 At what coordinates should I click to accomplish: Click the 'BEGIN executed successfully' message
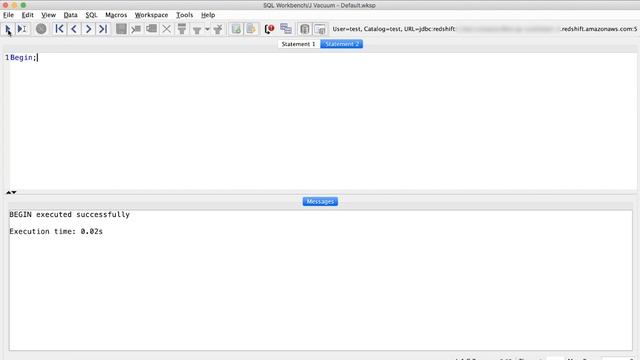69,215
